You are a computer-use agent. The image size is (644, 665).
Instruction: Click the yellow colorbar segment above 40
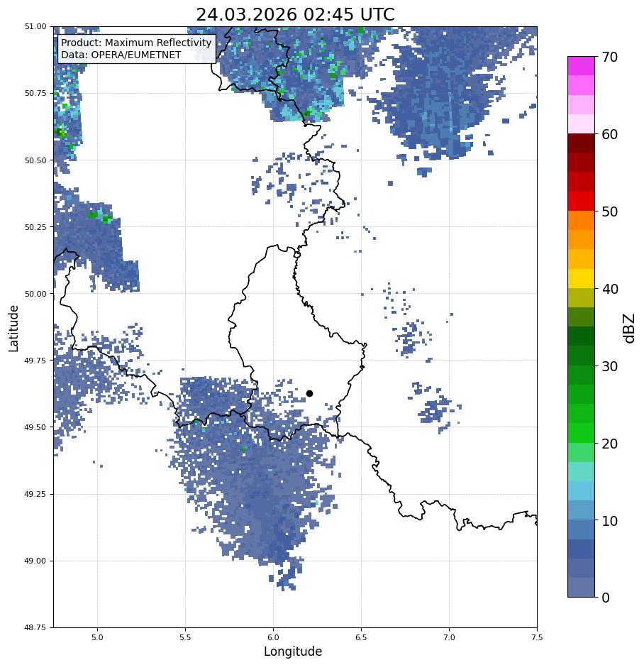pos(582,279)
